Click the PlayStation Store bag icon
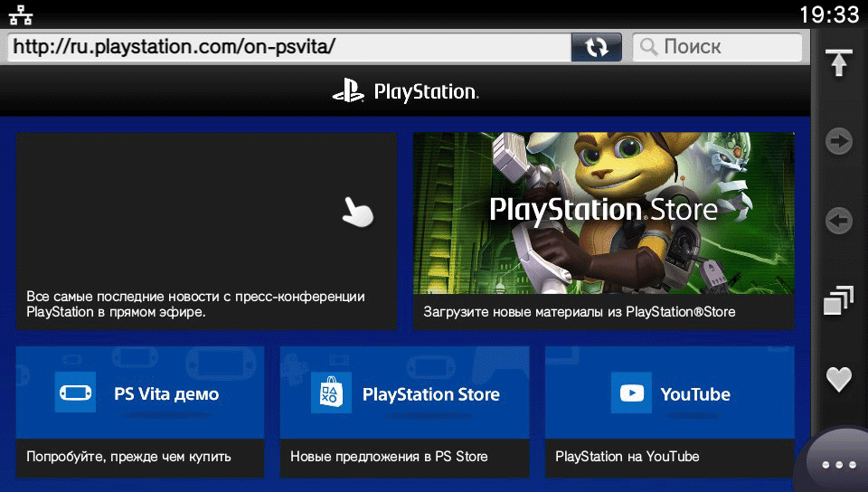 pyautogui.click(x=332, y=393)
